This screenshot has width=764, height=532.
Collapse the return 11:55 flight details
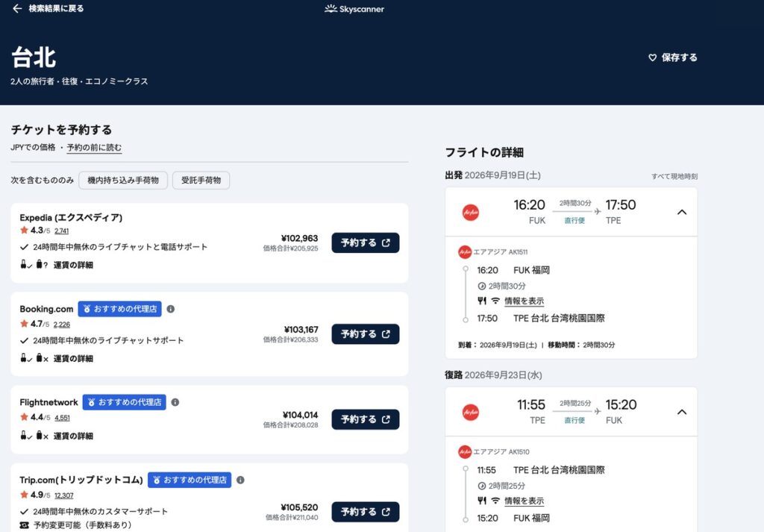click(x=682, y=412)
